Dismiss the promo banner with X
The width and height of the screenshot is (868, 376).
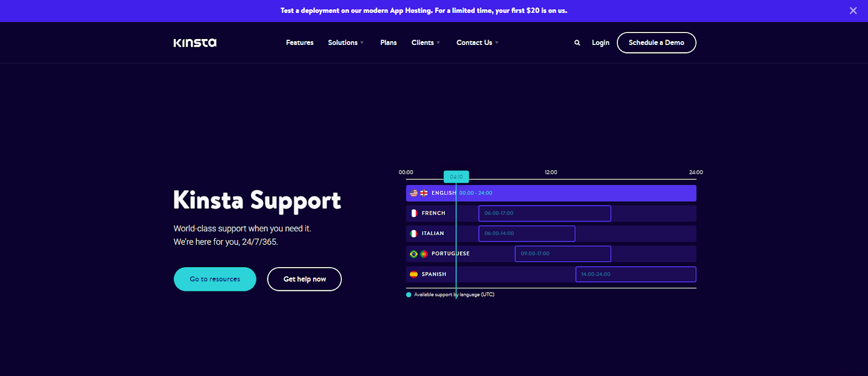click(x=853, y=11)
